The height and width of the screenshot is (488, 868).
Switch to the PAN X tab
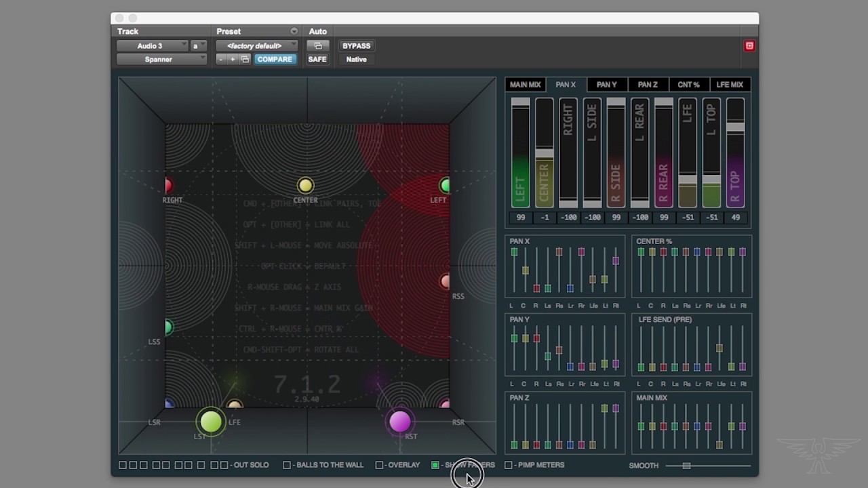566,85
